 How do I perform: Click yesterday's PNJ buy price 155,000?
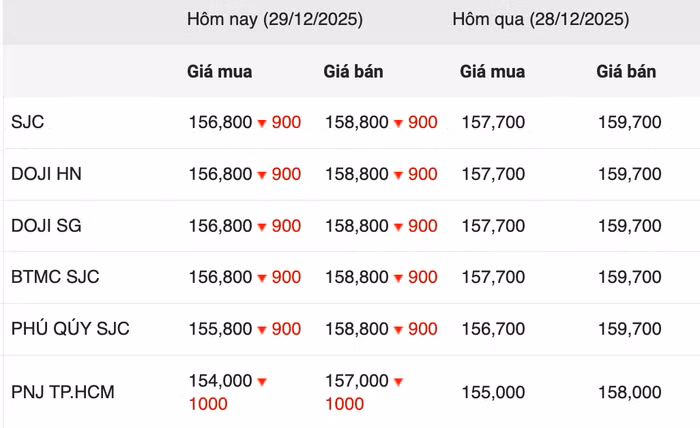[492, 392]
